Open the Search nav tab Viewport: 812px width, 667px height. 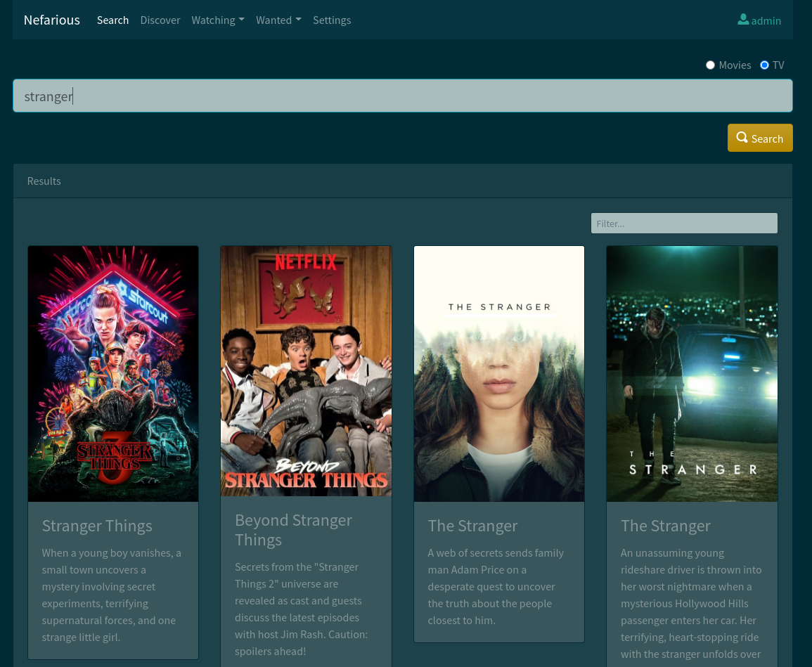[112, 20]
